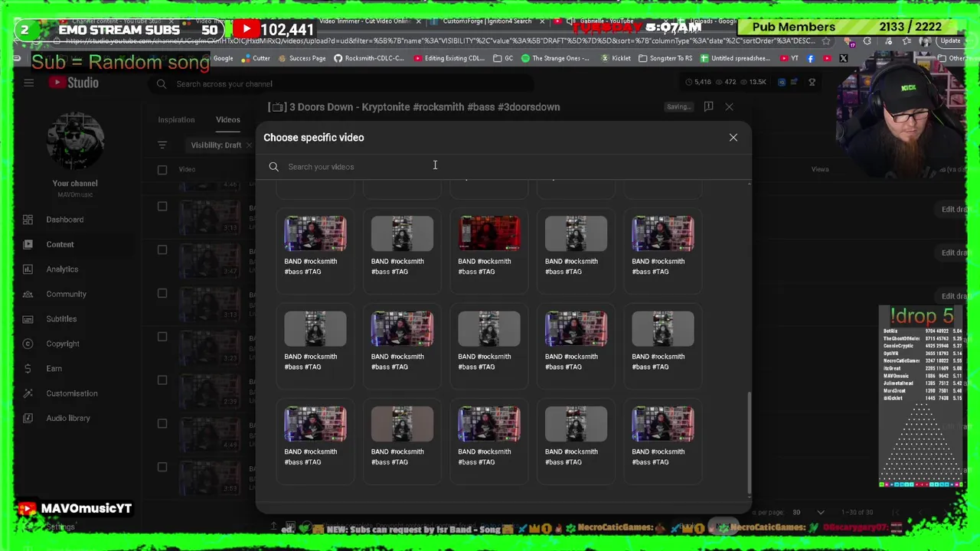Open the Editing Existing CDL bookmark
Viewport: 980px width, 551px height.
[449, 58]
